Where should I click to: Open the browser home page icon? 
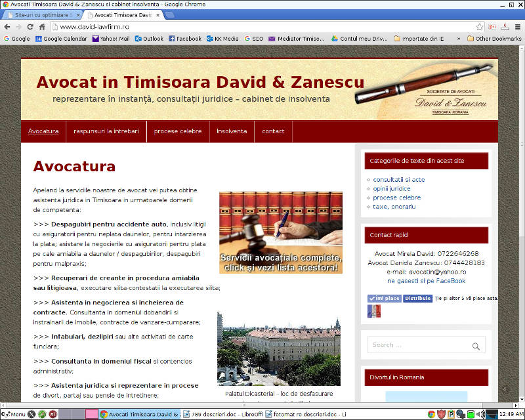[x=42, y=27]
